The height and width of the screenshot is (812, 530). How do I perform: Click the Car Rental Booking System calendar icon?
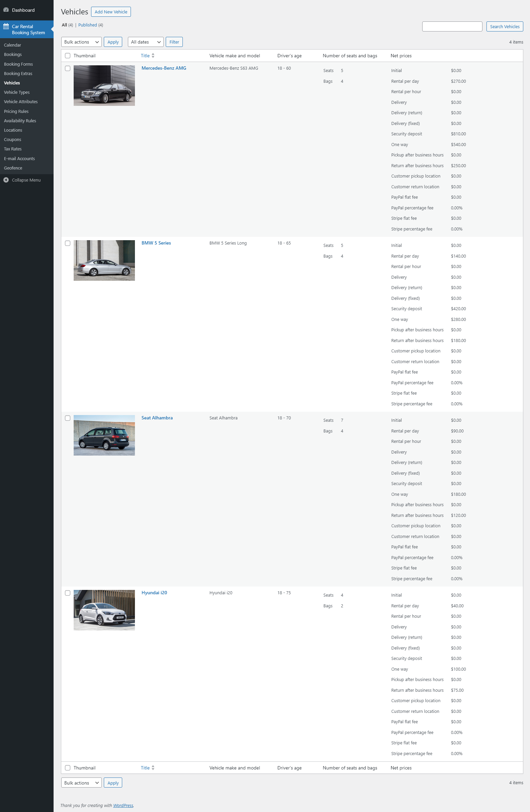tap(6, 26)
